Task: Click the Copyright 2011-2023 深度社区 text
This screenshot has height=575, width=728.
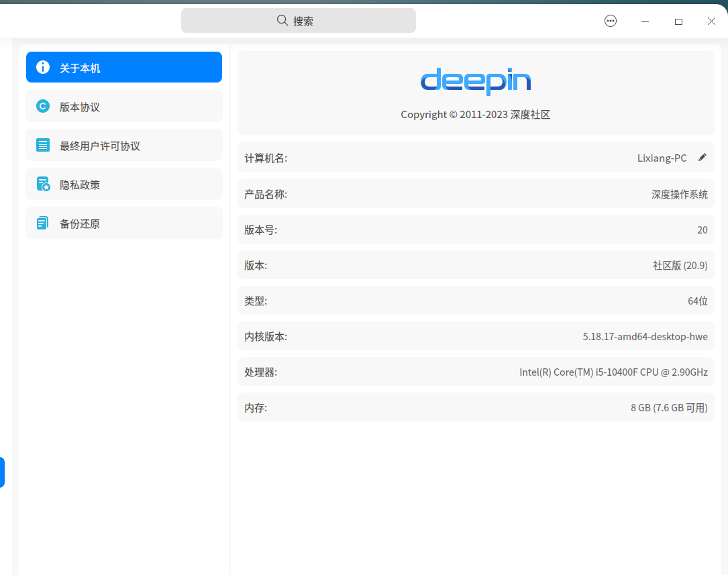Action: [x=476, y=115]
